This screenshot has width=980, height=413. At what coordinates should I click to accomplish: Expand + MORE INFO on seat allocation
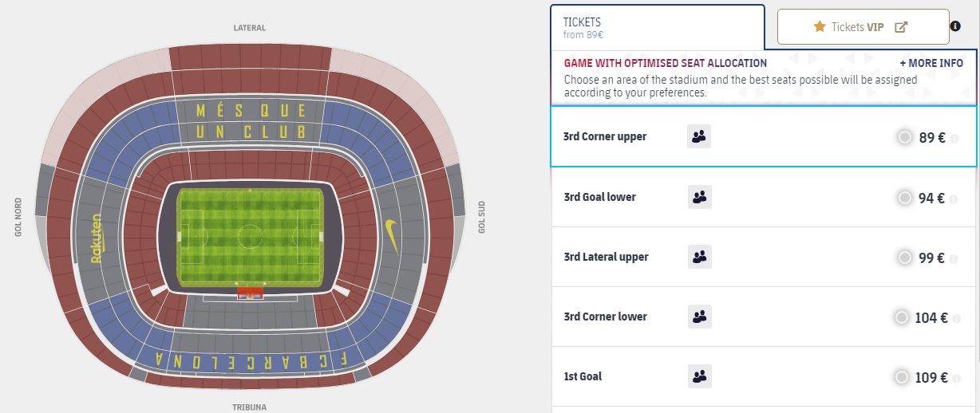[931, 63]
